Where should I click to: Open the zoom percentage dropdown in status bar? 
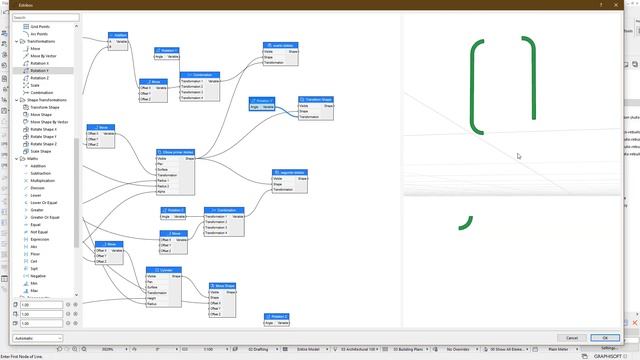(x=126, y=349)
